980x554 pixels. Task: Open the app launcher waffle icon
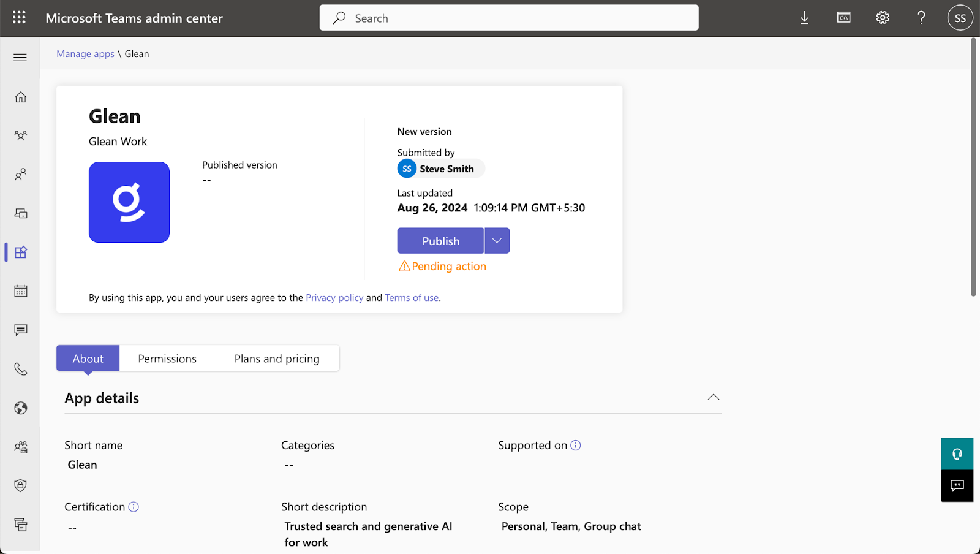pos(19,18)
